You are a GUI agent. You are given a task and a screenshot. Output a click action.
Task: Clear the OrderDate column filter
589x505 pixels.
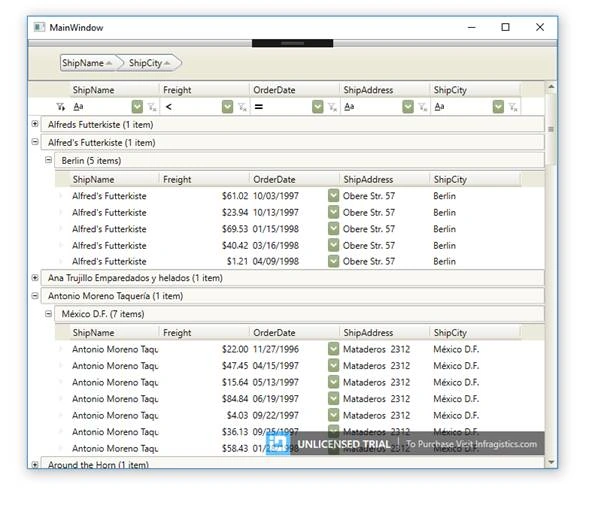pos(332,107)
